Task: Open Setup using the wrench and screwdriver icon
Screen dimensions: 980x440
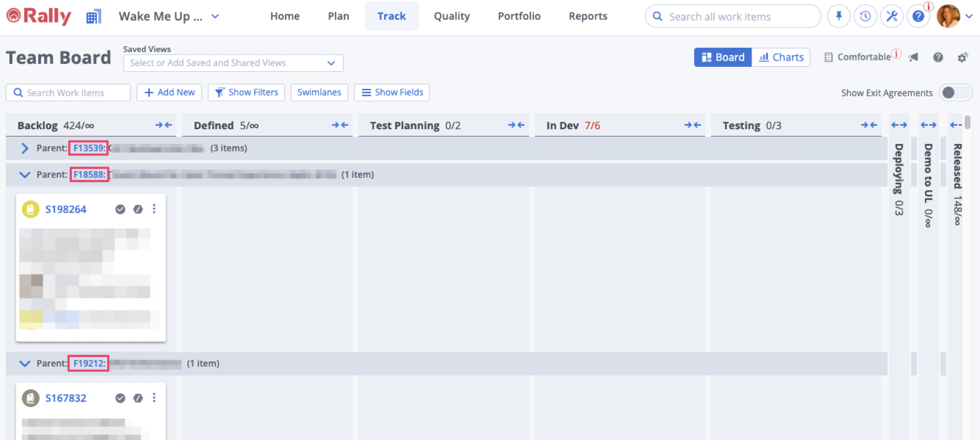Action: tap(892, 16)
